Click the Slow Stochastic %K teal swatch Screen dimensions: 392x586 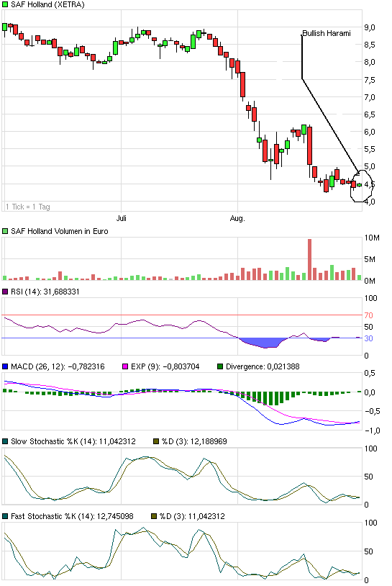(5, 441)
